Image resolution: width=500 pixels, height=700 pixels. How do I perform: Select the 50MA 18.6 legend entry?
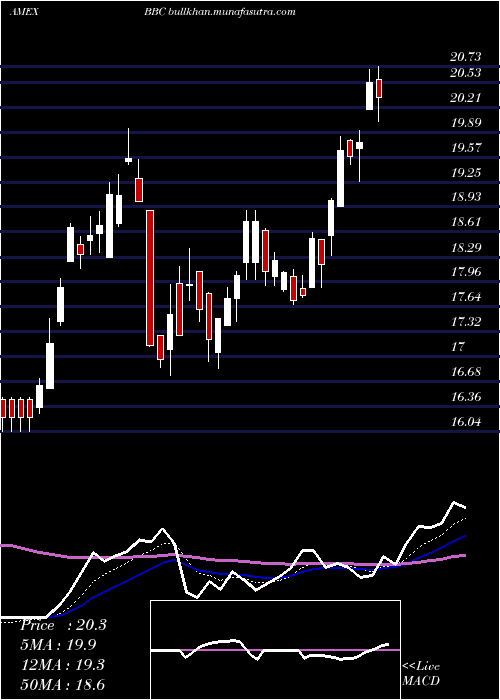(62, 684)
